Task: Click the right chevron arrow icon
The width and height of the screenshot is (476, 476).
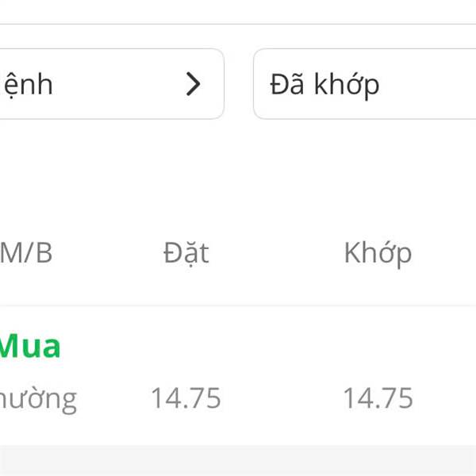Action: point(194,84)
